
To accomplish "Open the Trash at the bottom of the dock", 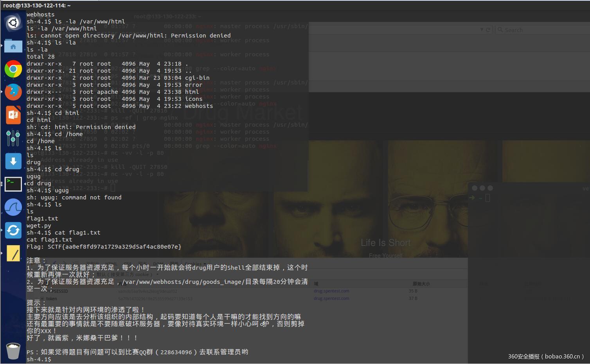I will [x=13, y=351].
